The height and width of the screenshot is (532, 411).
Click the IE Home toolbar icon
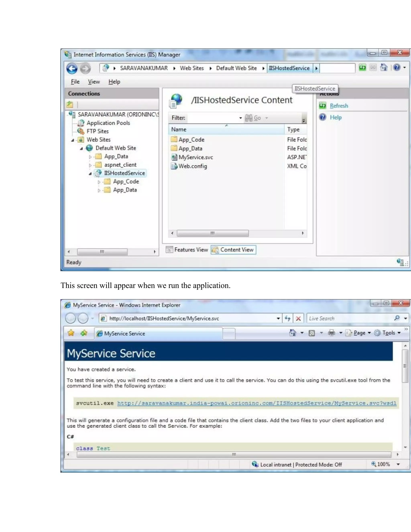[x=293, y=333]
